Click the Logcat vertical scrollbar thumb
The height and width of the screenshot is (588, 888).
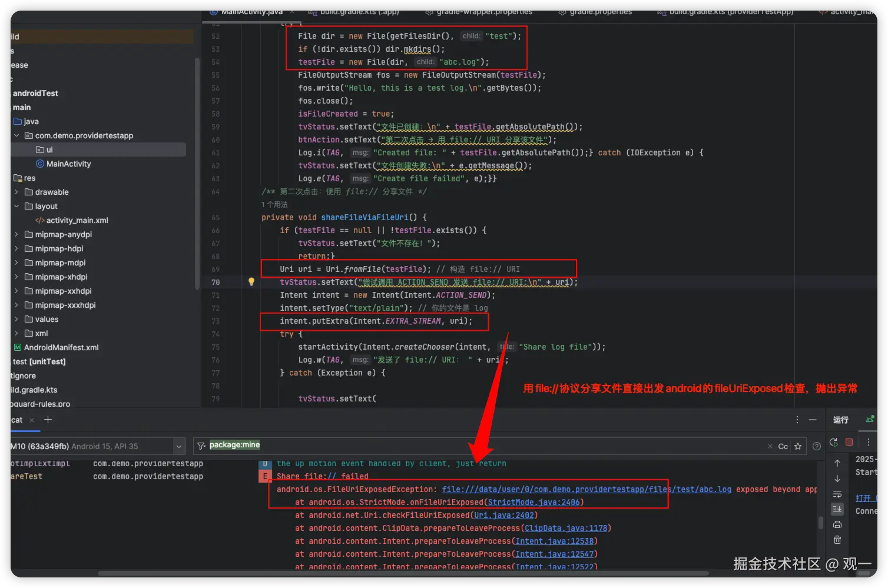coord(821,522)
